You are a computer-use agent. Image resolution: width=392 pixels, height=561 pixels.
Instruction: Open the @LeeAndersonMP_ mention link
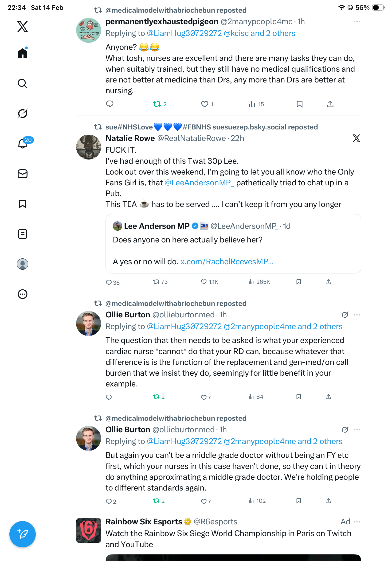[199, 183]
